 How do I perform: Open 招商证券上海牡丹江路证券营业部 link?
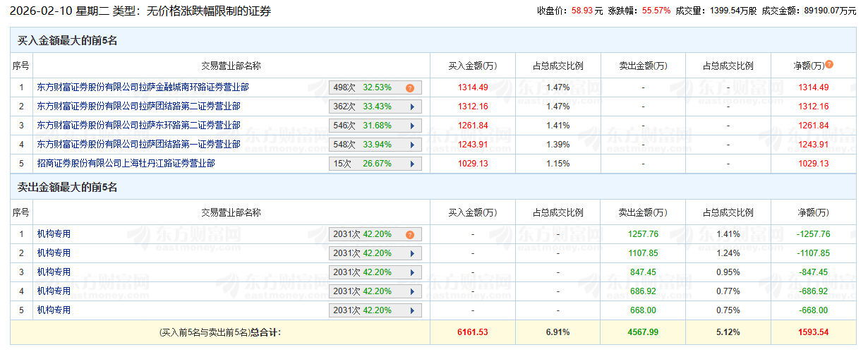126,164
